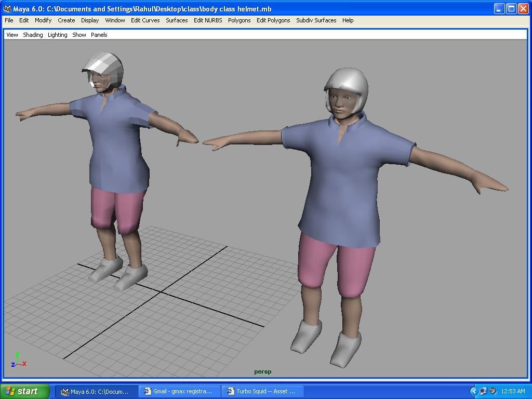Viewport: 532px width, 399px height.
Task: Collapse hidden icons with the tray chevron
Action: click(473, 391)
